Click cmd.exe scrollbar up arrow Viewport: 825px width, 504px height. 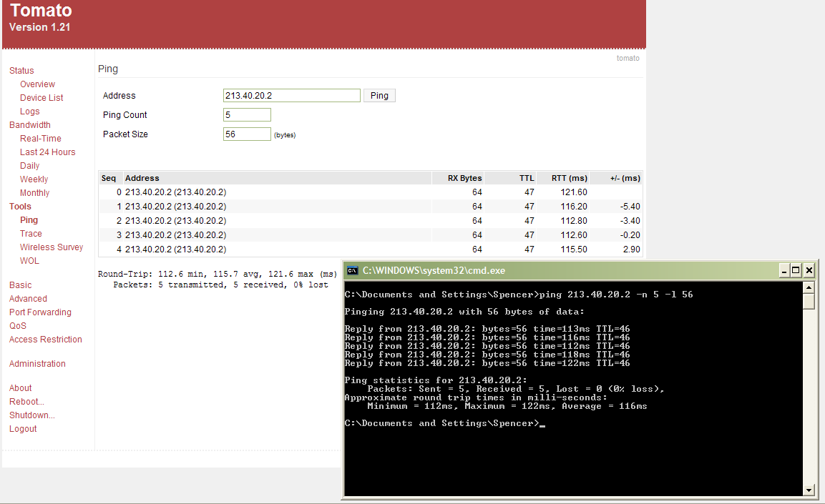[809, 287]
